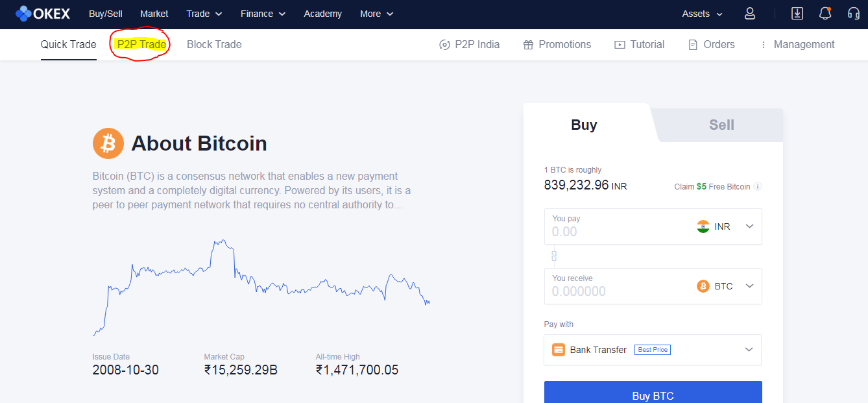Viewport: 868px width, 403px height.
Task: Click the 839,232.96 INR price text
Action: click(x=585, y=186)
